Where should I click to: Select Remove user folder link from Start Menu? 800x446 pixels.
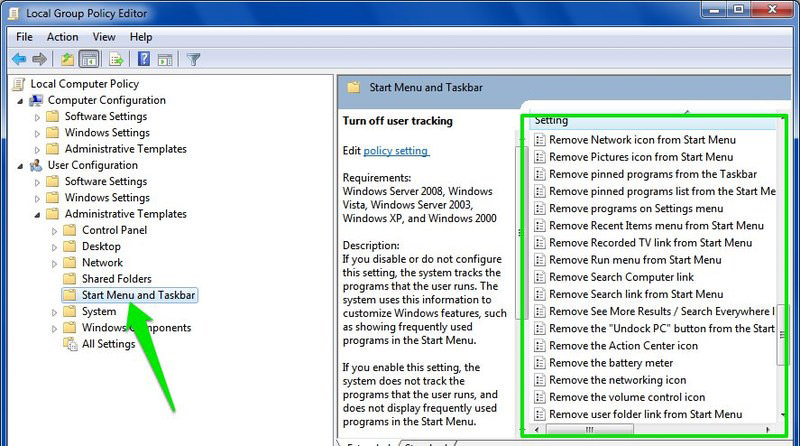click(x=645, y=414)
